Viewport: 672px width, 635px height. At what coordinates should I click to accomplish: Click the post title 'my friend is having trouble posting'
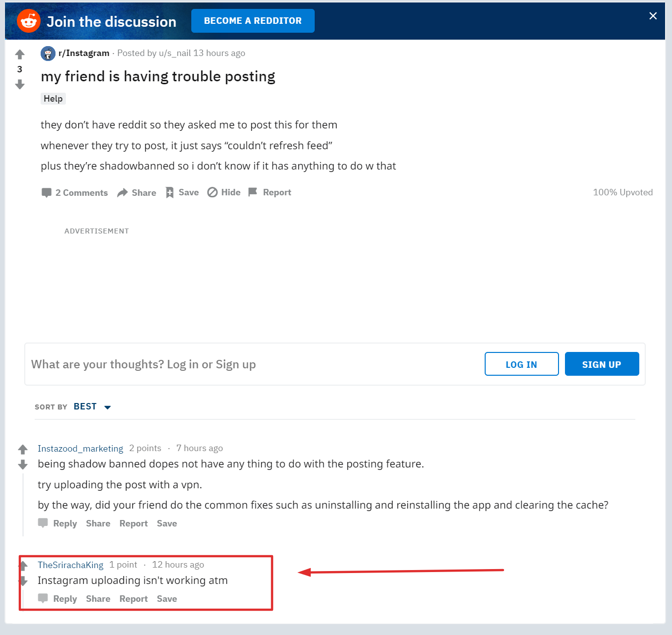(158, 77)
